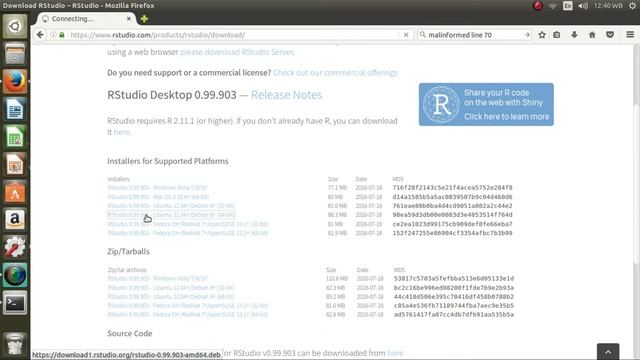The image size is (640, 360).
Task: Open the session gear menu in top panel
Action: coord(633,6)
